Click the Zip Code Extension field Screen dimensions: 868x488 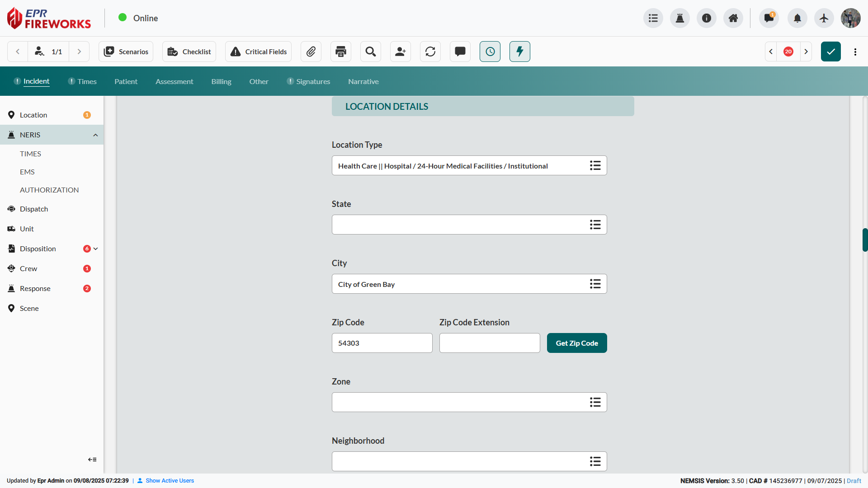(x=490, y=343)
